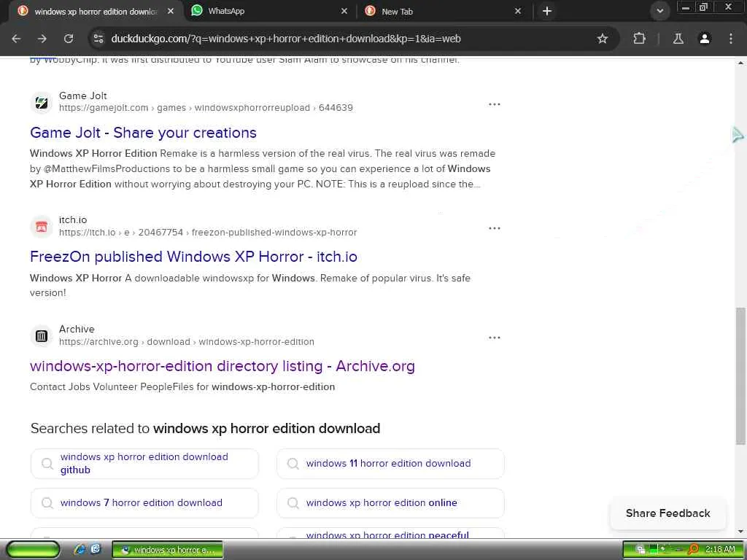Open the green Start button
This screenshot has width=747, height=560.
(x=32, y=550)
